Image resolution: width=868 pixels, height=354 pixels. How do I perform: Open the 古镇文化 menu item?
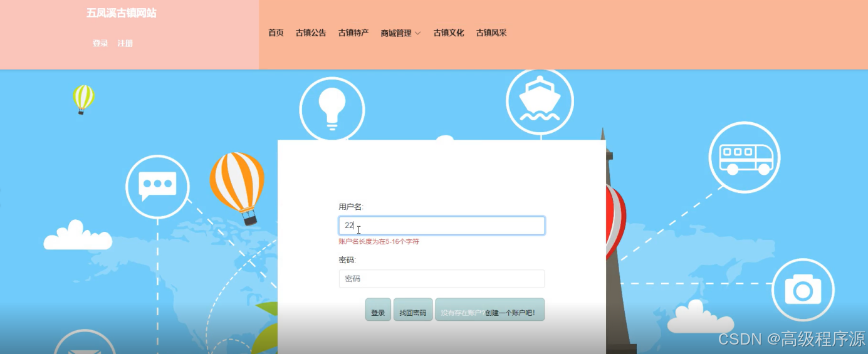tap(449, 33)
